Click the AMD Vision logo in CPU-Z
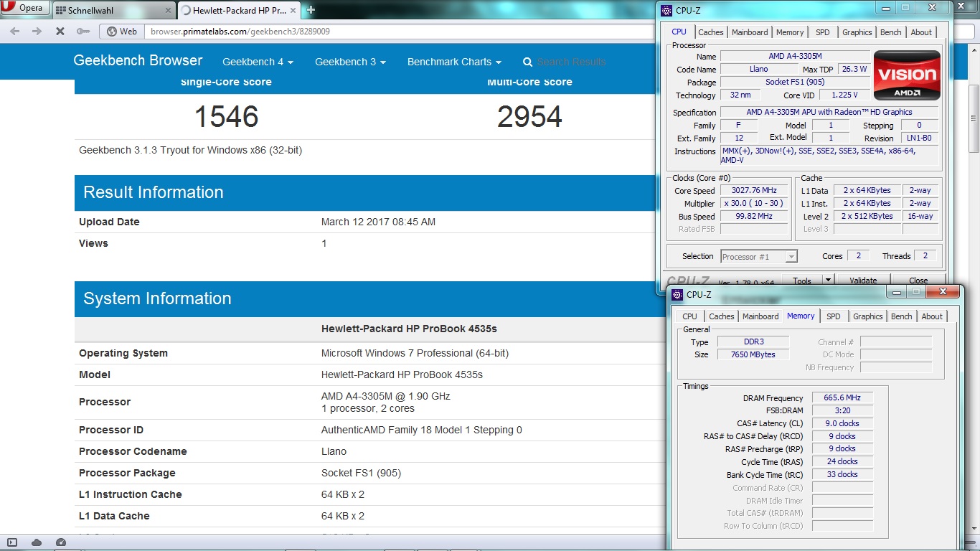The width and height of the screenshot is (980, 551). coord(908,75)
